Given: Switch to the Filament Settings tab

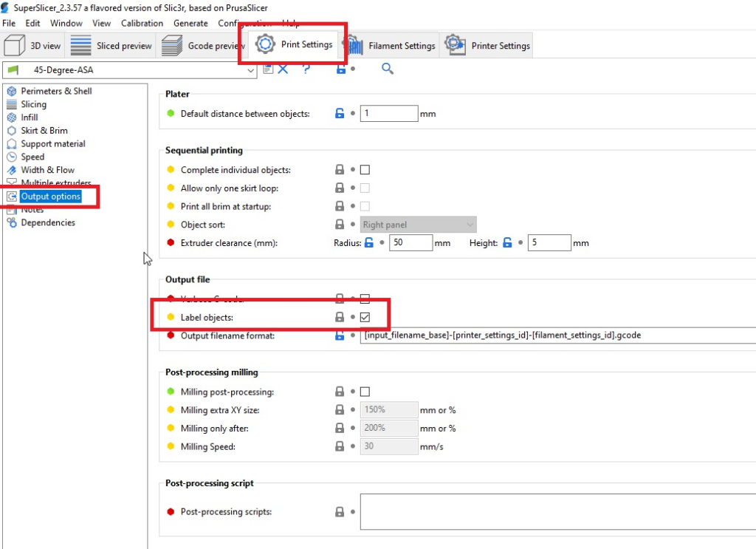Looking at the screenshot, I should (390, 45).
